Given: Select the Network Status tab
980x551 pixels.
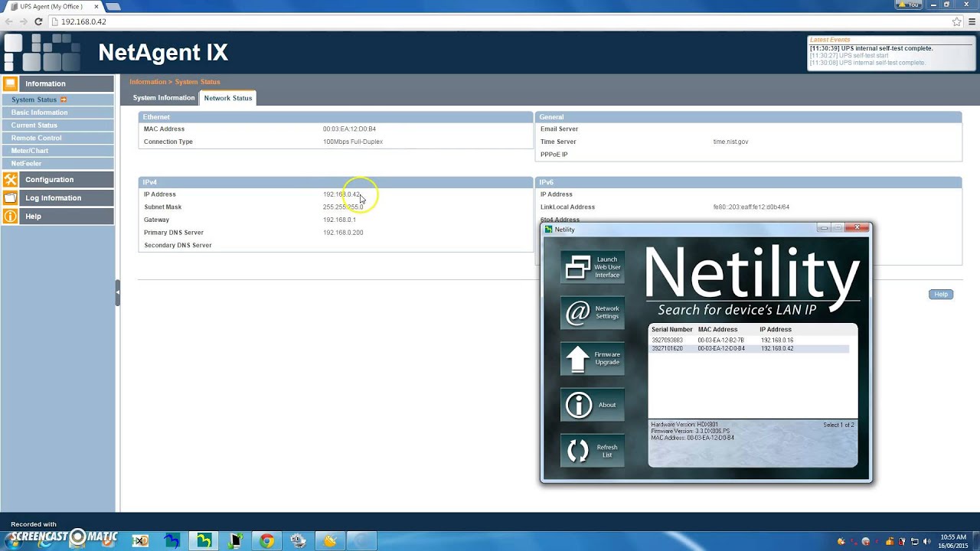Looking at the screenshot, I should pos(228,98).
